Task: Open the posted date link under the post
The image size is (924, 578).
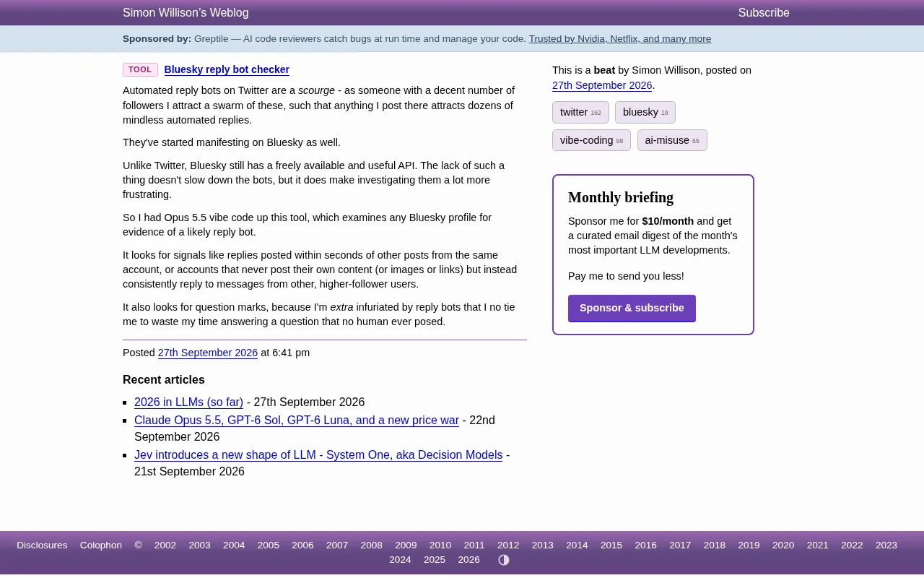Action: click(x=208, y=353)
